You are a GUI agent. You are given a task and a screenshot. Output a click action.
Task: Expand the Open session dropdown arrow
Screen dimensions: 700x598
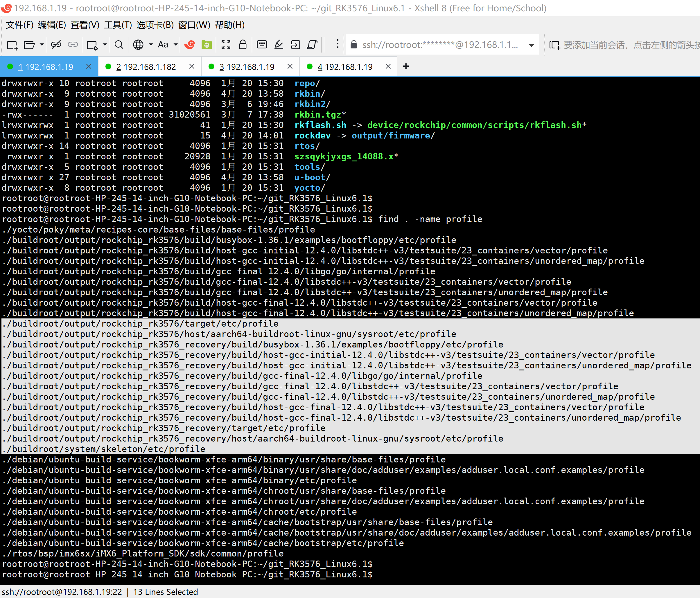[42, 45]
